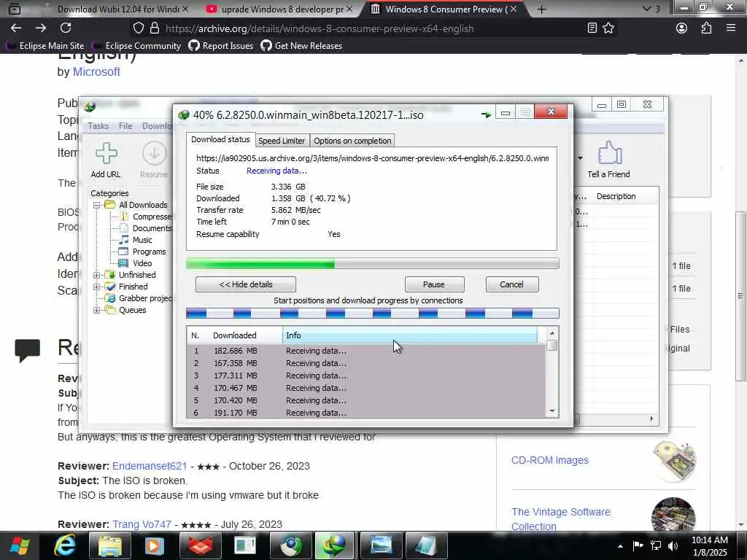Expand Unfinished category node
The width and height of the screenshot is (747, 560).
97,275
